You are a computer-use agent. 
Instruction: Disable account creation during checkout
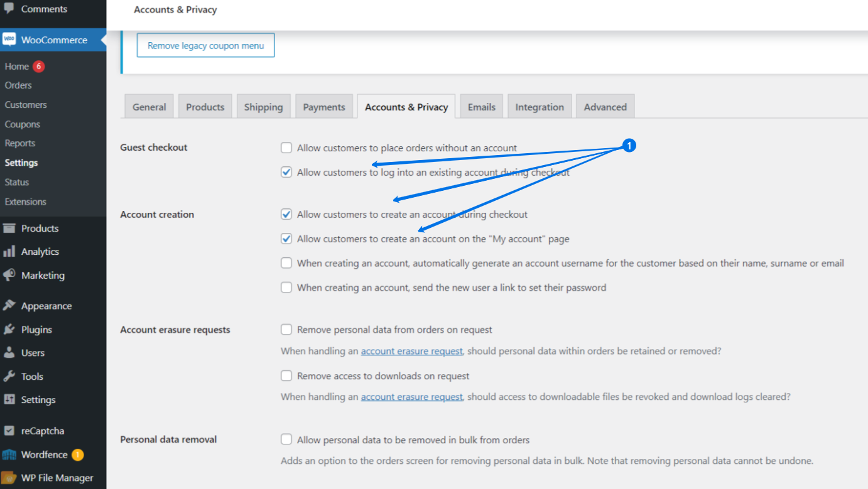tap(286, 213)
